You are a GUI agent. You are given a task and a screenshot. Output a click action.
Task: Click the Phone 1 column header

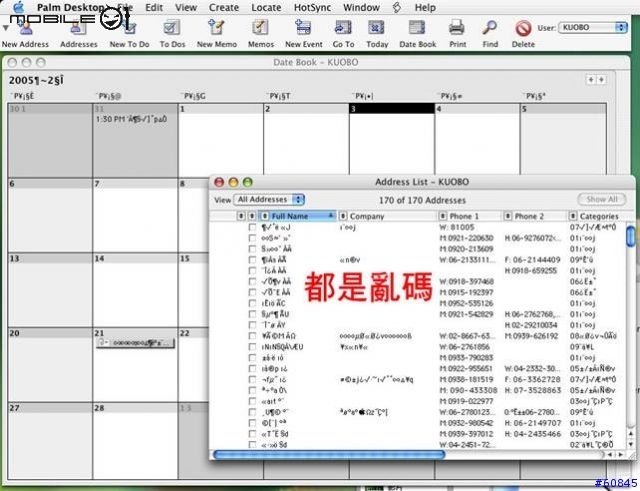pyautogui.click(x=464, y=216)
